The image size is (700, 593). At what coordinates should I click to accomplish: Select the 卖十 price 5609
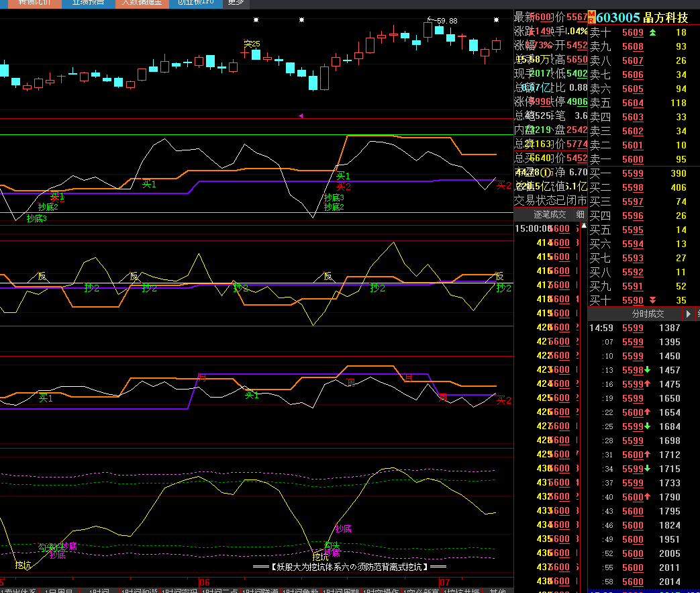pyautogui.click(x=633, y=32)
